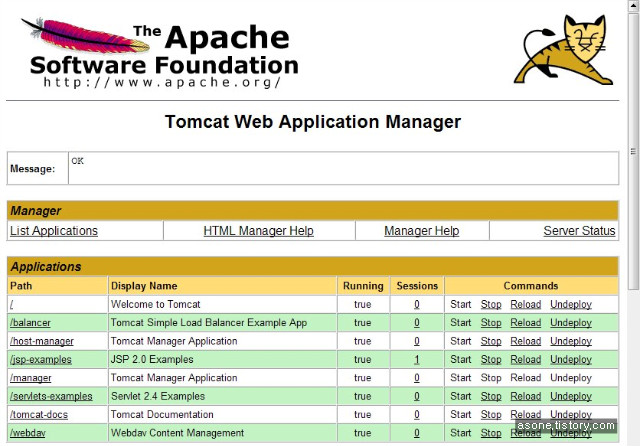
Task: Undeploy the /host-manager application
Action: (x=571, y=341)
